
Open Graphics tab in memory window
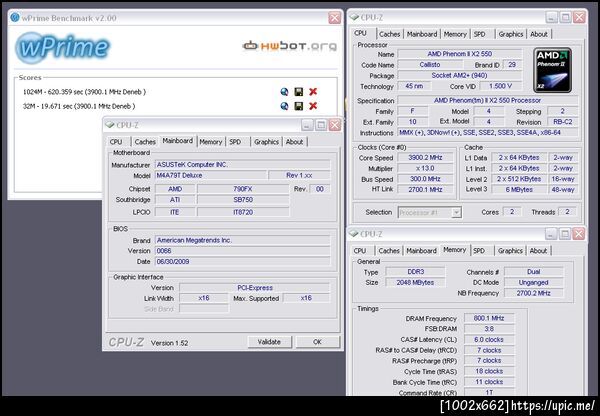[510, 251]
